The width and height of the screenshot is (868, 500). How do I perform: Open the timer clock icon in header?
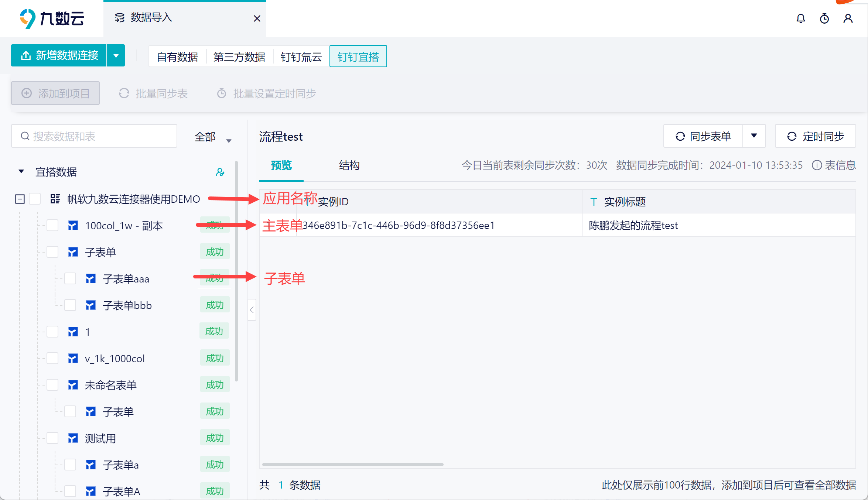(x=824, y=18)
